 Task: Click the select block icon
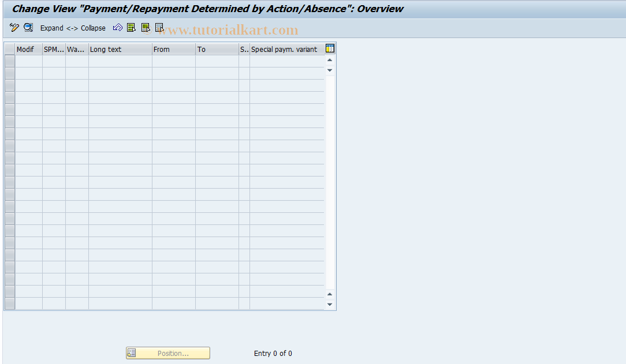146,28
